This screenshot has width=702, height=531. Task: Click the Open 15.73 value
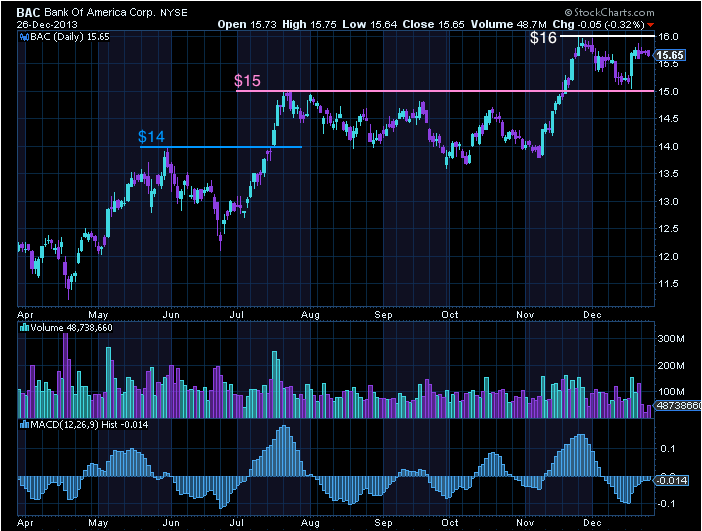point(247,25)
